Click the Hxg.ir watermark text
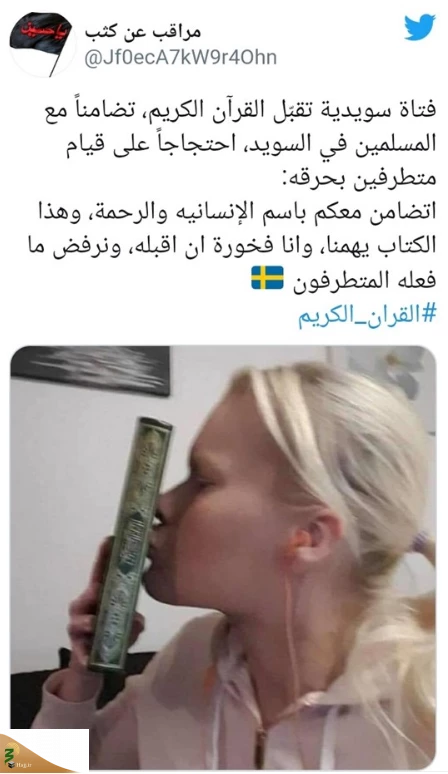Screen dimensions: 448x774 (x=23, y=765)
